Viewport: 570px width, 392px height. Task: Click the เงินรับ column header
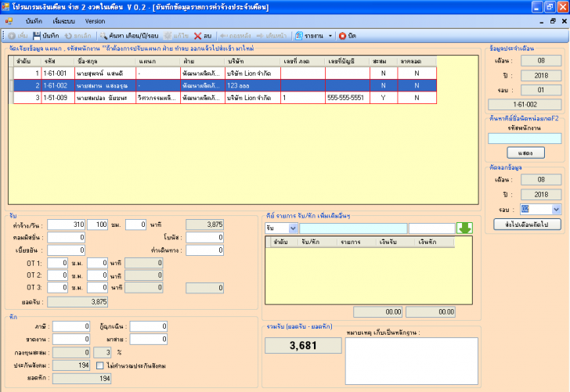tap(395, 242)
